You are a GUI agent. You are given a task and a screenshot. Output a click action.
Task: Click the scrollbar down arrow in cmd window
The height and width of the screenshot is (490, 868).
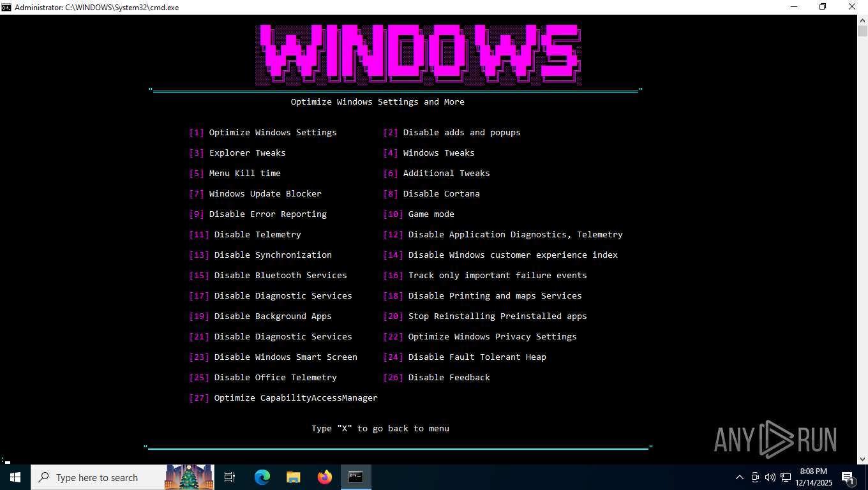[862, 459]
